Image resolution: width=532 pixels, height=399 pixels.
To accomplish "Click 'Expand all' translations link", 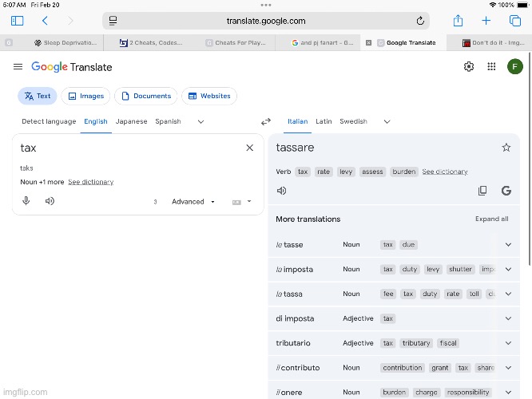I will point(491,219).
